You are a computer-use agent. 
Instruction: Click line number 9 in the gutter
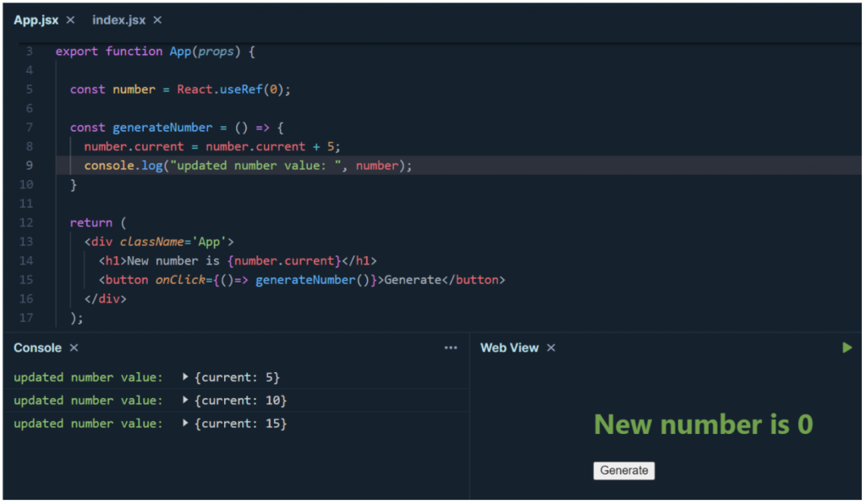click(29, 165)
